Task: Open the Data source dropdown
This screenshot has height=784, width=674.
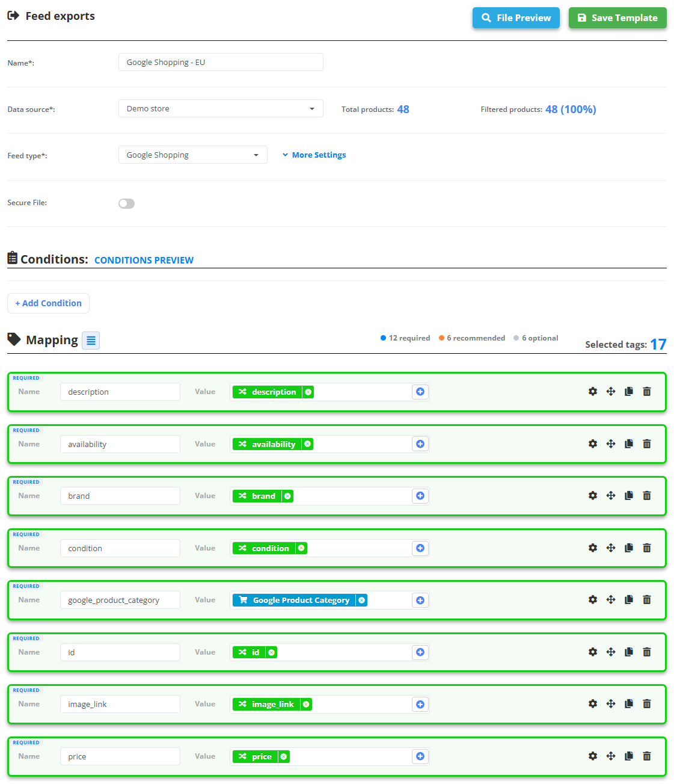Action: (221, 108)
